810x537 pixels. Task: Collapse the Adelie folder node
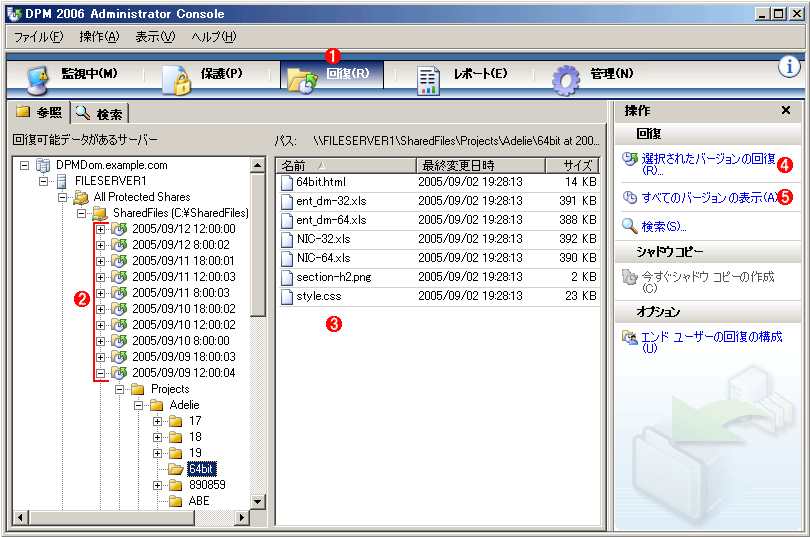click(138, 405)
